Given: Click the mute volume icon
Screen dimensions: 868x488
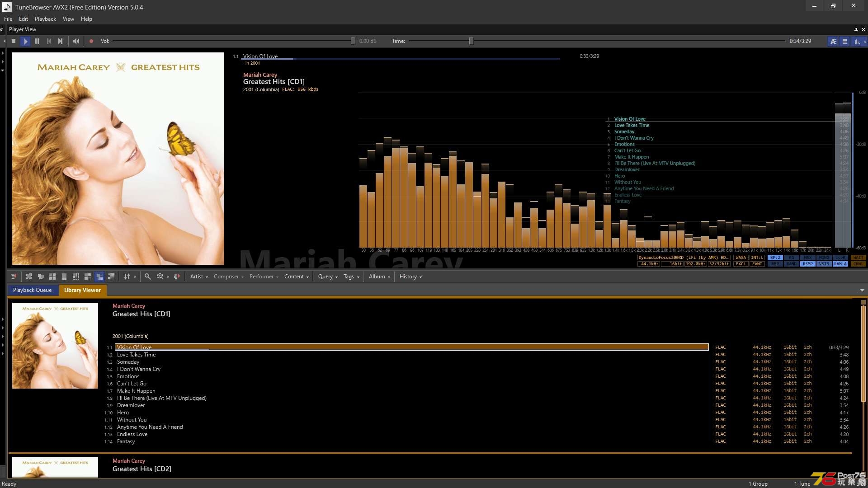Looking at the screenshot, I should pos(75,41).
